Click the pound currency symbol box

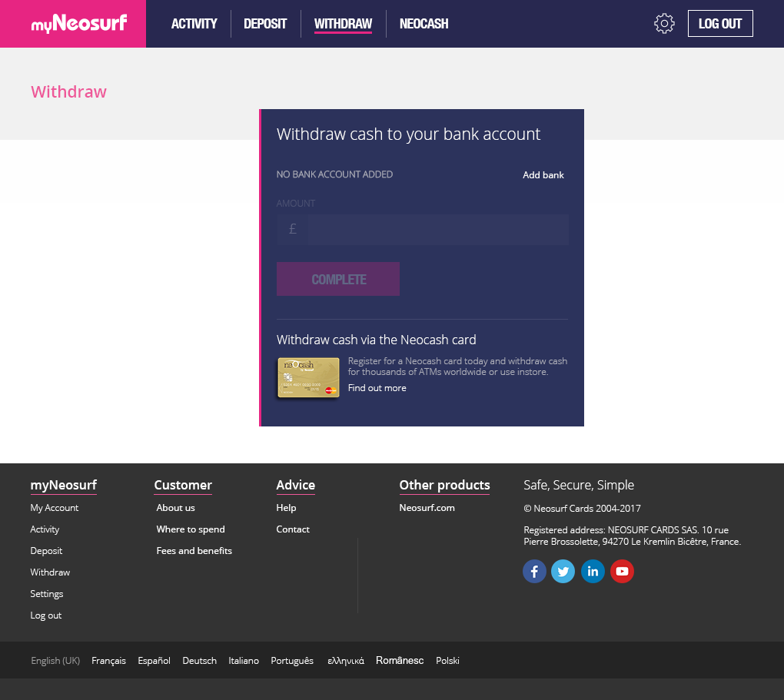pyautogui.click(x=293, y=230)
